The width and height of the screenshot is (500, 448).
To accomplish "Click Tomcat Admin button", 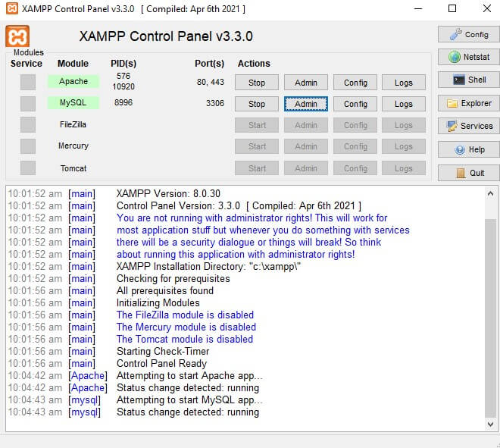I will (306, 168).
